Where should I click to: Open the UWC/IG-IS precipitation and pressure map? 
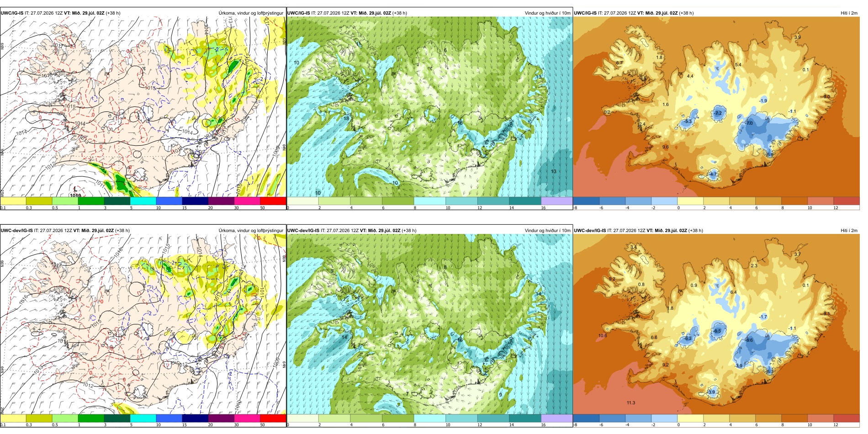click(x=143, y=106)
